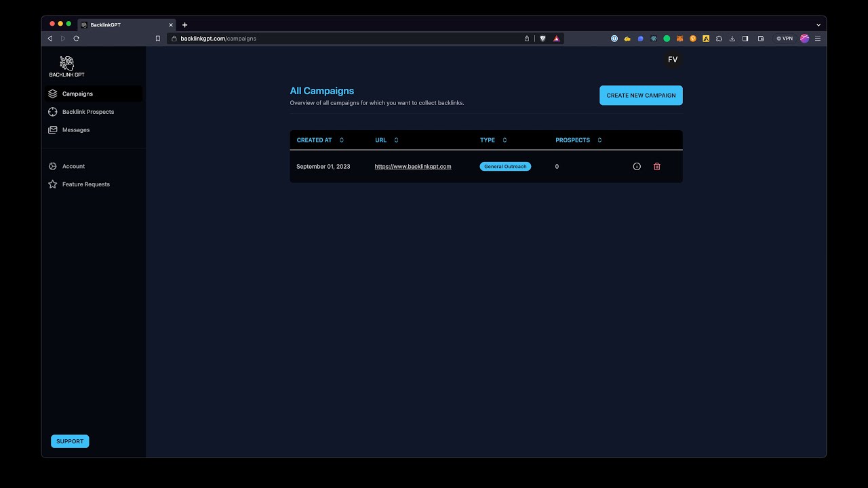Screen dimensions: 868x488
Task: Open the Messages section
Action: pos(75,129)
